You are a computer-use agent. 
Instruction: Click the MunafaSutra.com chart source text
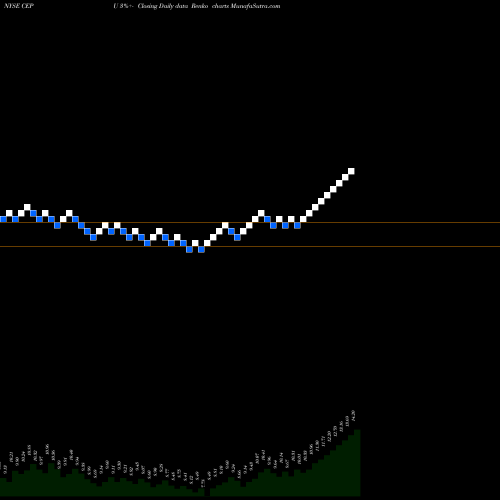(255, 6)
